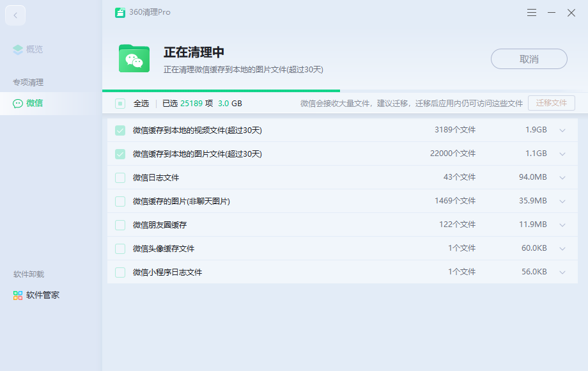Click the 迁移文件 button
Screen dimensions: 588x371
pyautogui.click(x=551, y=103)
